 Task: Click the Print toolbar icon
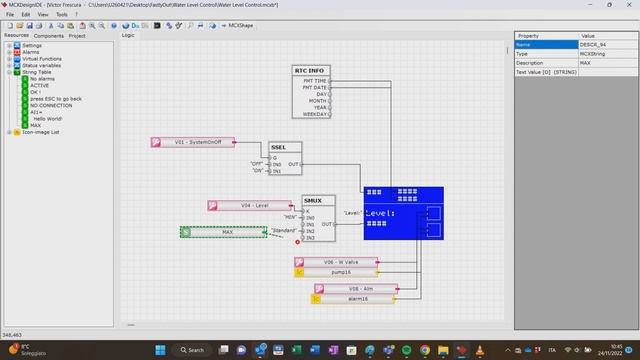tap(39, 26)
